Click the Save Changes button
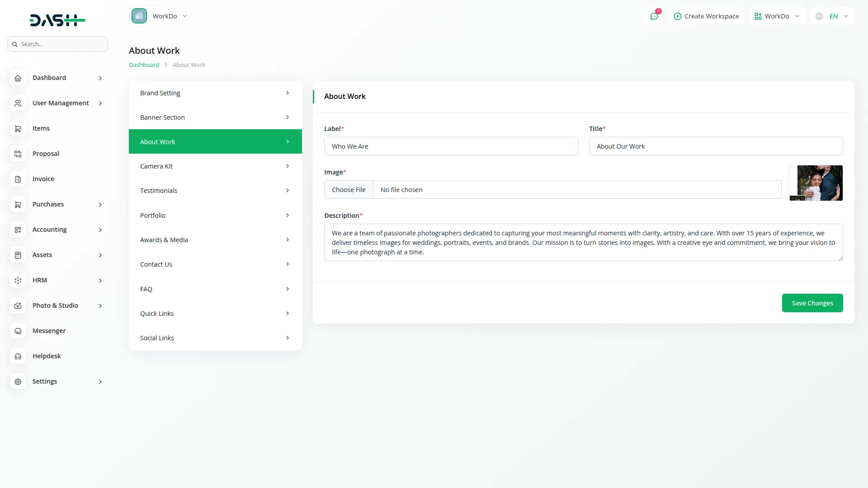Image resolution: width=868 pixels, height=488 pixels. 812,303
